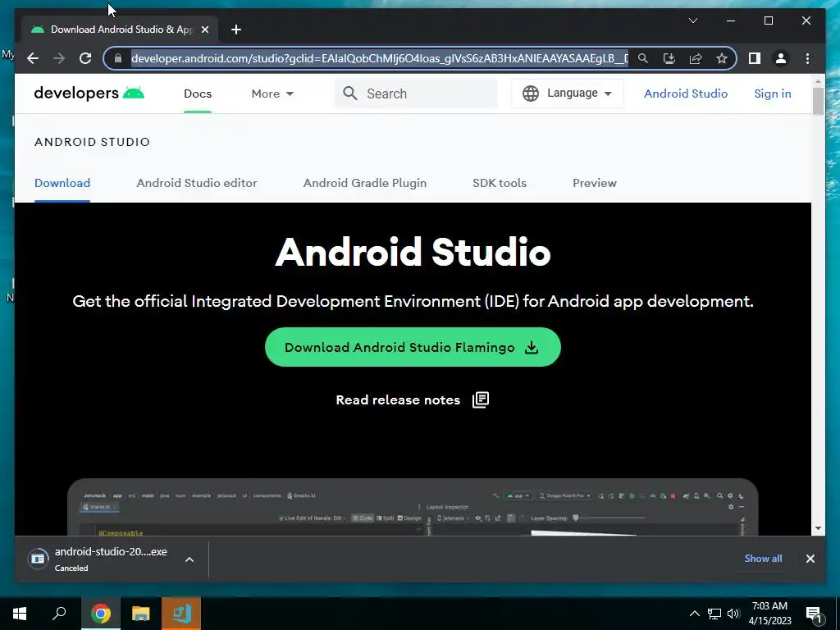Open File Explorer from taskbar
The image size is (840, 630).
tap(140, 614)
